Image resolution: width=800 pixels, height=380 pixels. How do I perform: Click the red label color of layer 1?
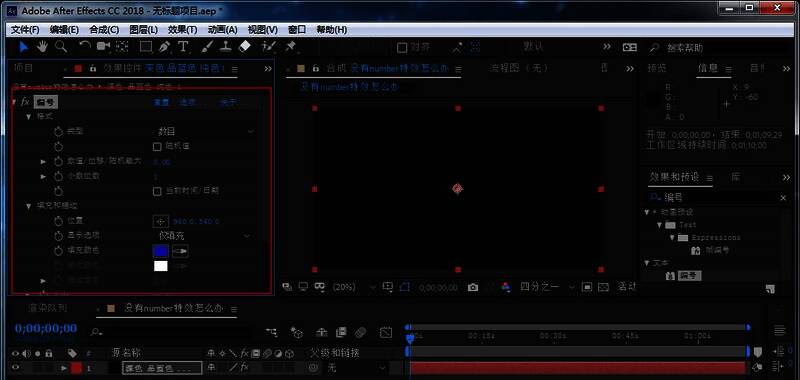tap(77, 368)
